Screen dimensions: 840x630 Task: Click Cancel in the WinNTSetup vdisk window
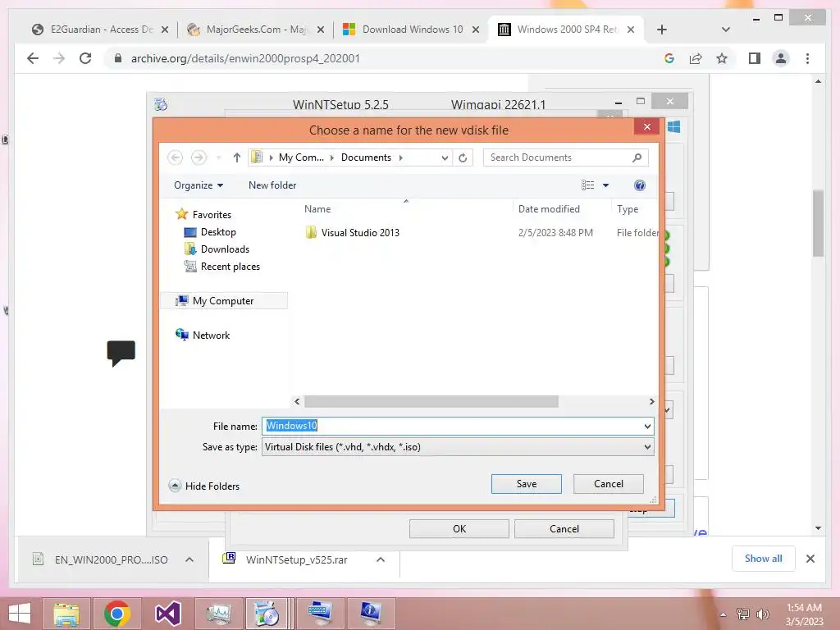[x=564, y=529]
